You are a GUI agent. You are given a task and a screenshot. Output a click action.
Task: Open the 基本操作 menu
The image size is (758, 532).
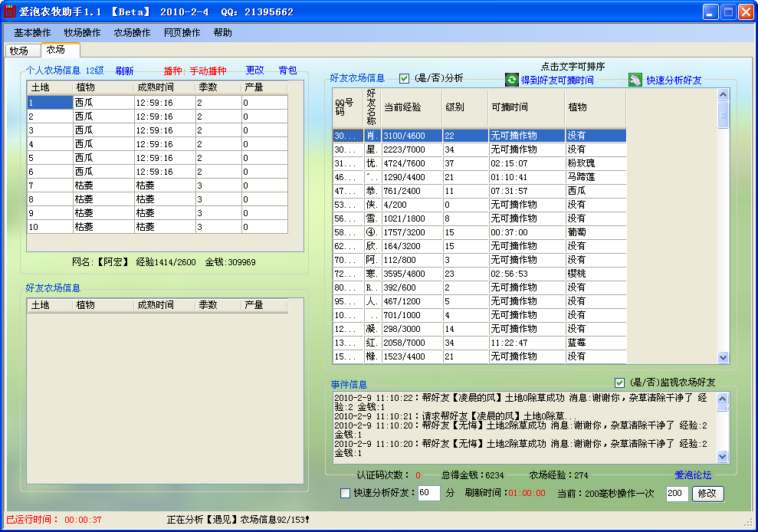pyautogui.click(x=32, y=32)
